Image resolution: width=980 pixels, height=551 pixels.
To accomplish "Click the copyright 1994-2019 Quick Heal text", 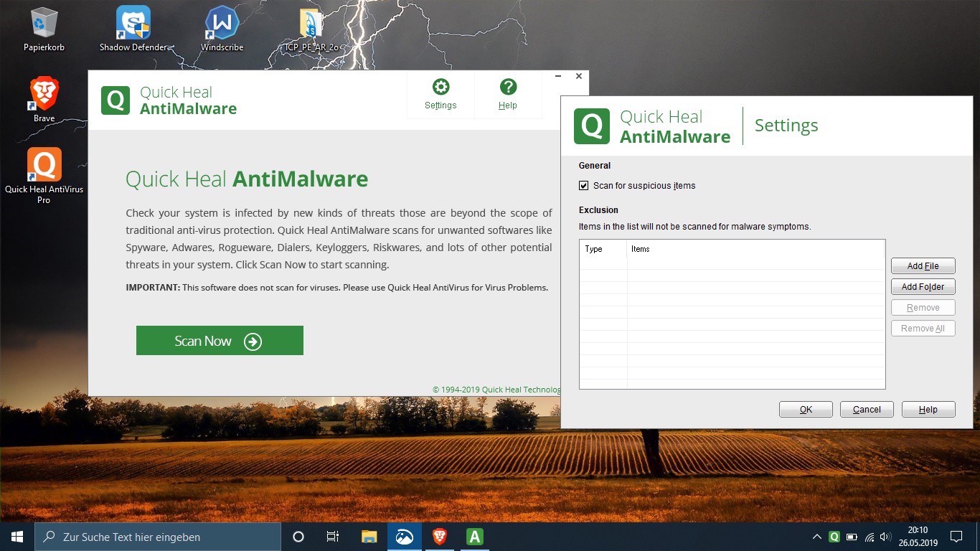I will click(496, 390).
